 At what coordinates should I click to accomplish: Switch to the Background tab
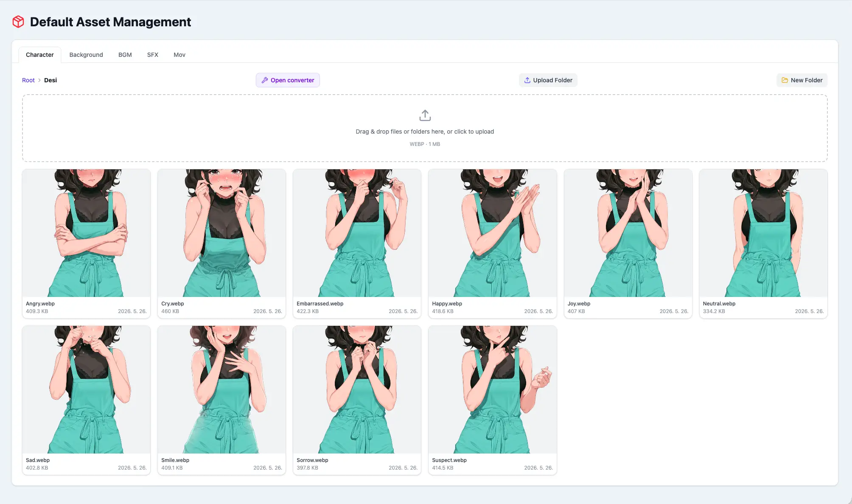pos(86,55)
